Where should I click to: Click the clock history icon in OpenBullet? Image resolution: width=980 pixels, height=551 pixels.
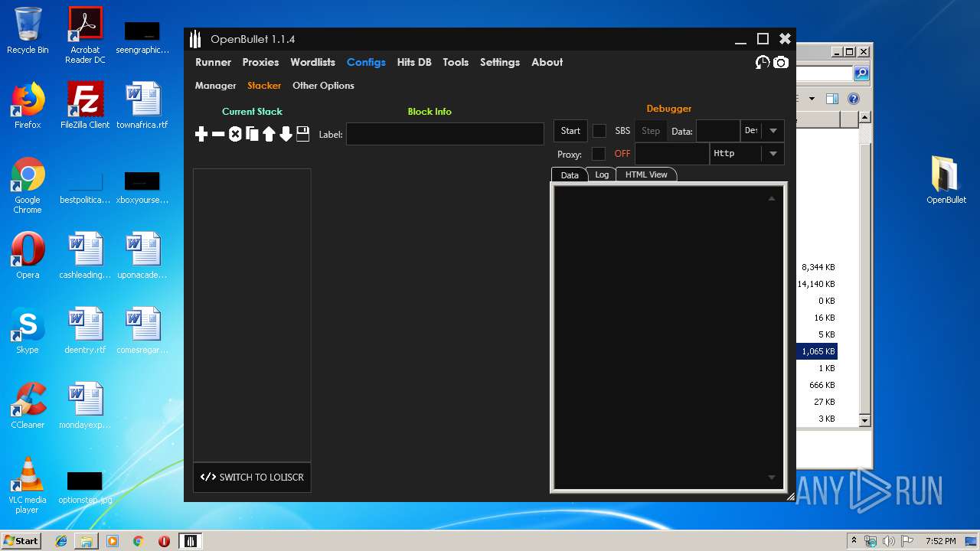(763, 62)
